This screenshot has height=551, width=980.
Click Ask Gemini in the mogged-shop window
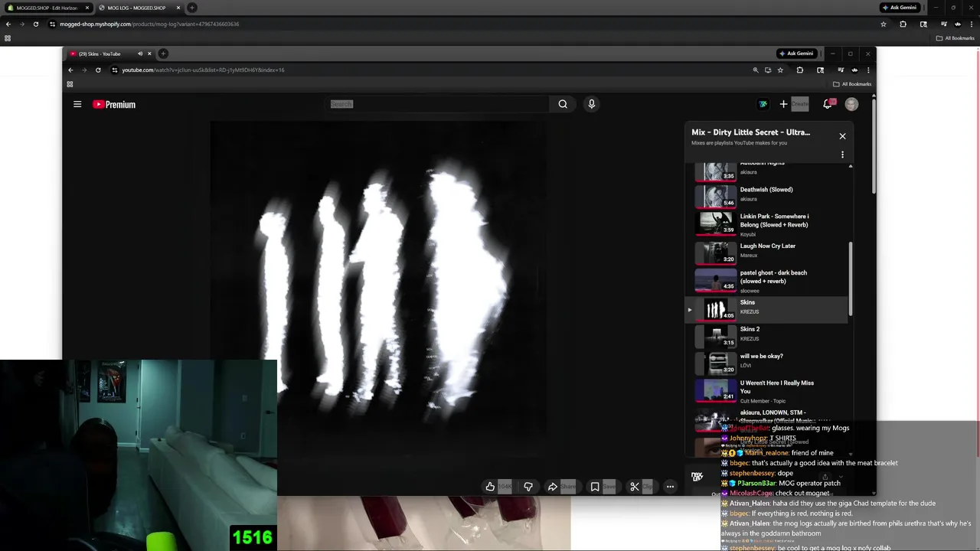899,8
